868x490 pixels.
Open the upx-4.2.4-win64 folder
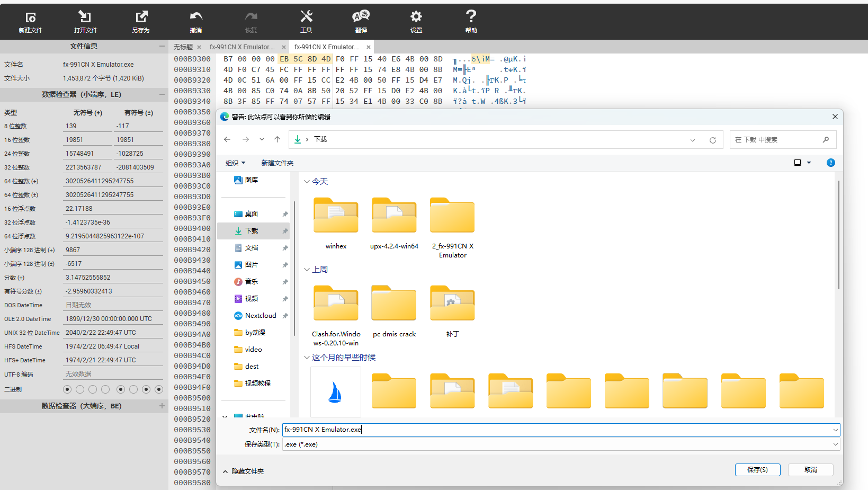click(394, 223)
